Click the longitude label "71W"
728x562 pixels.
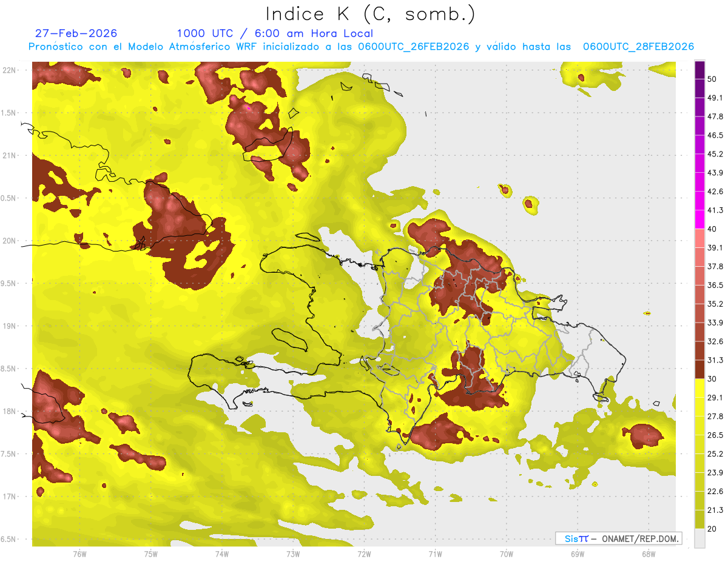(435, 554)
